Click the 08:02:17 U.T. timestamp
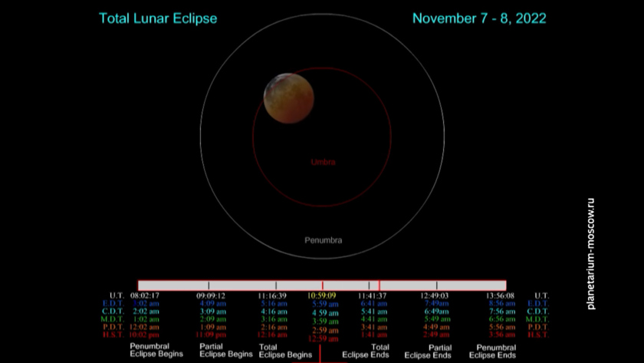 point(145,295)
